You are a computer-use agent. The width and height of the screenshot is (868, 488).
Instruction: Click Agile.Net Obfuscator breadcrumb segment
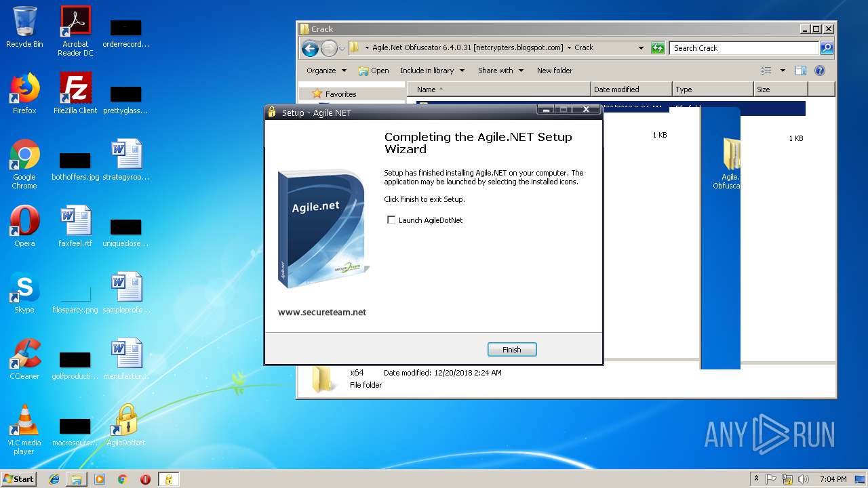(468, 48)
